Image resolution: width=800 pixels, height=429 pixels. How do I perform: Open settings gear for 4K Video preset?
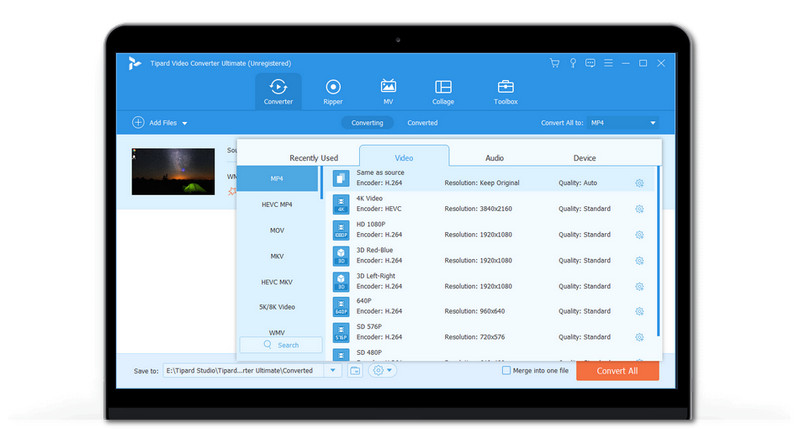click(x=639, y=209)
